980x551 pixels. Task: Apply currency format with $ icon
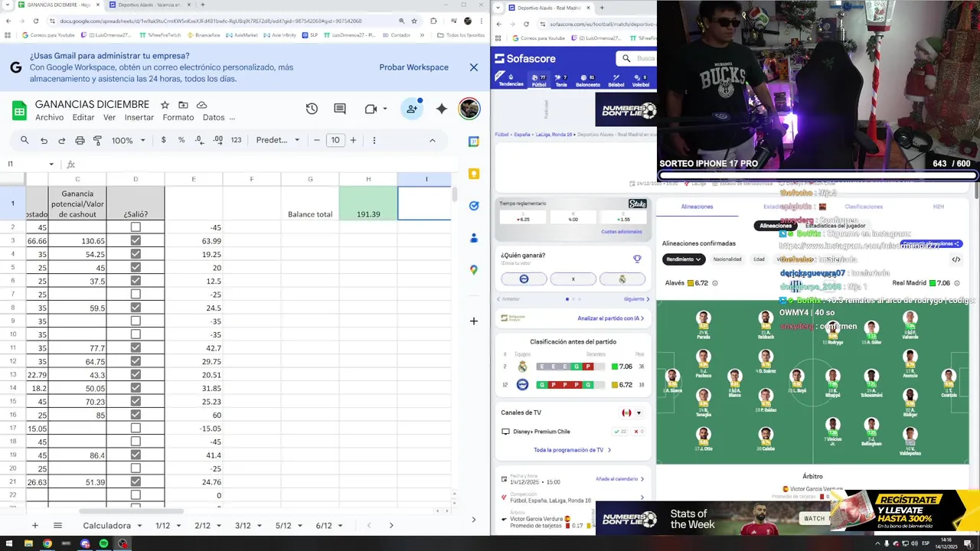tap(164, 140)
